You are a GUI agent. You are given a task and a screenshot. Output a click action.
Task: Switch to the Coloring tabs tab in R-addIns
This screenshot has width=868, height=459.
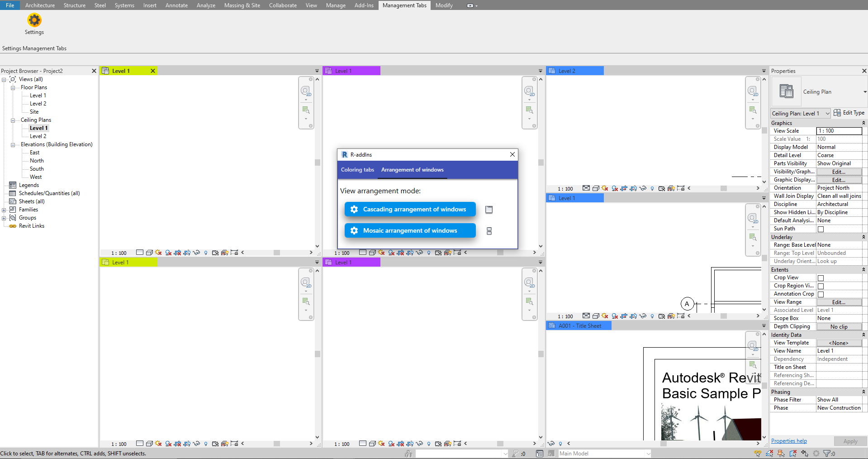coord(357,170)
